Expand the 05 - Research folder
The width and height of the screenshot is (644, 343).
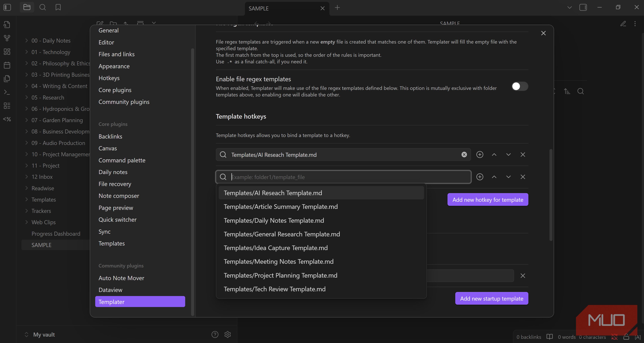point(26,97)
